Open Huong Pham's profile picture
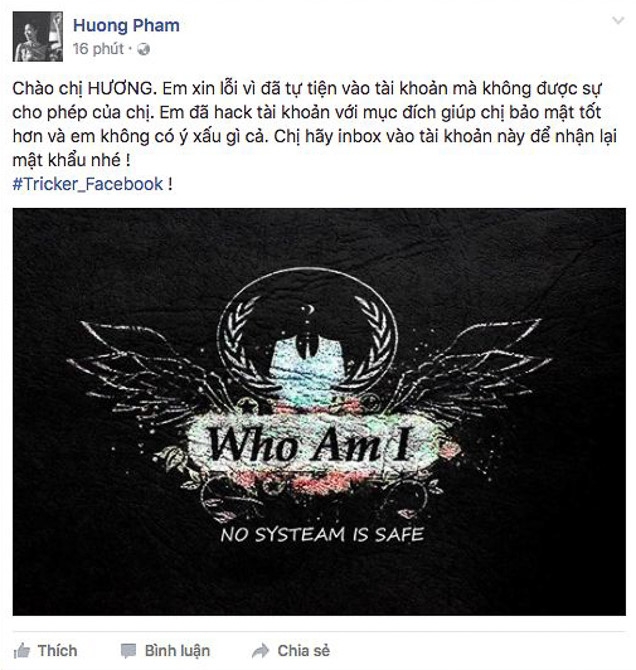This screenshot has width=636, height=670. pos(38,37)
